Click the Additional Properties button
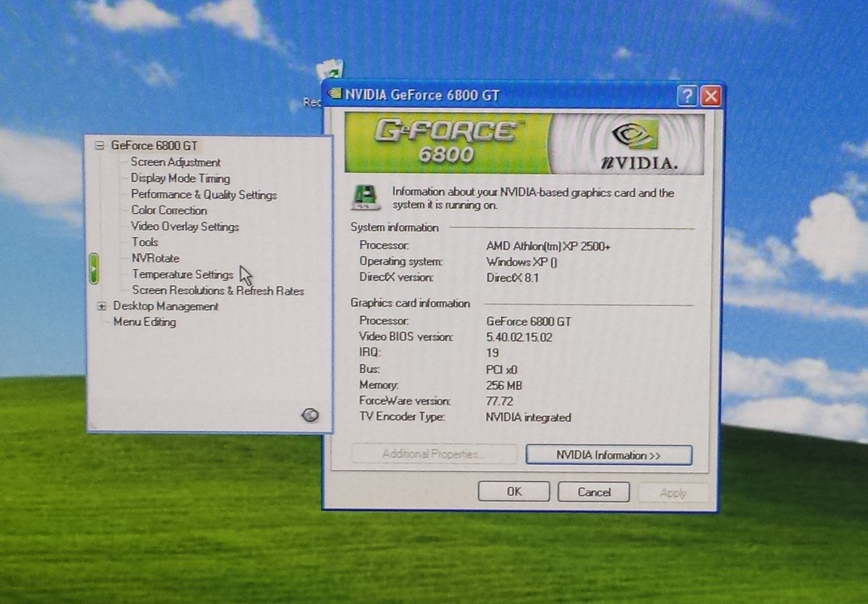868x604 pixels. coord(434,454)
